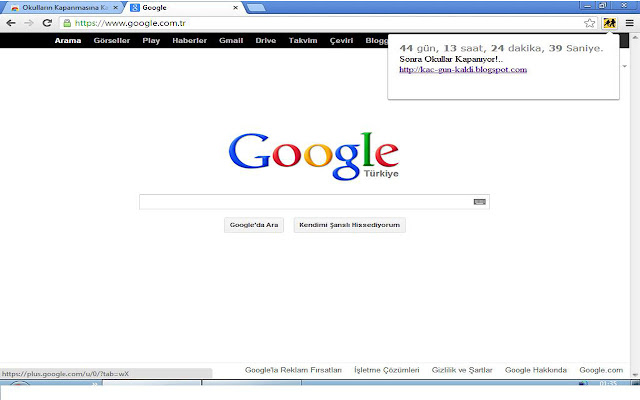Screen dimensions: 640x400
Task: Open İşletme Çözümleri footer link
Action: coord(387,370)
